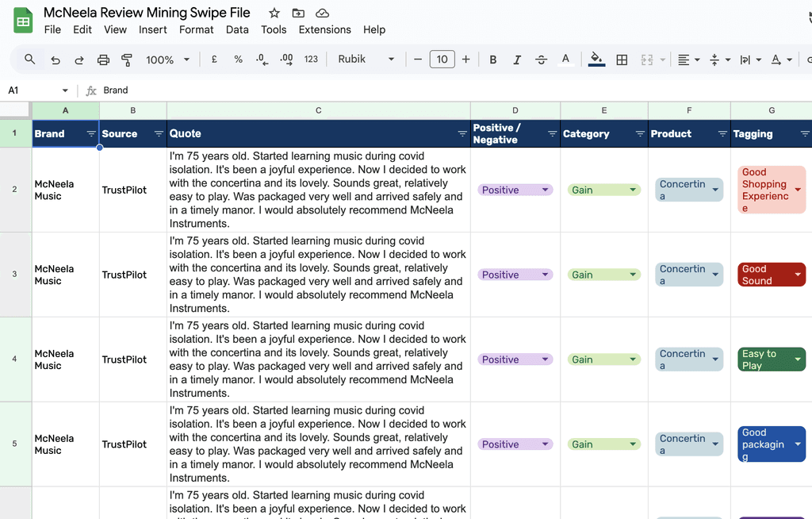Image resolution: width=812 pixels, height=519 pixels.
Task: Open the Extensions menu
Action: (324, 29)
